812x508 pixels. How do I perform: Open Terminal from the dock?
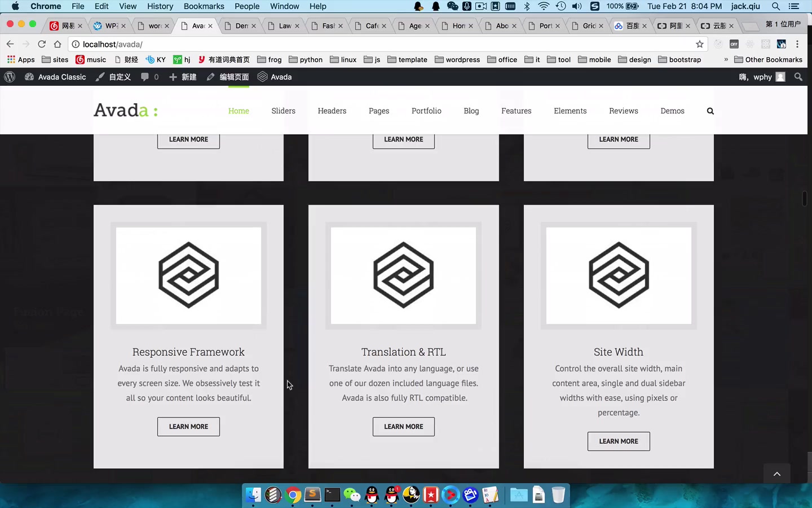pos(332,495)
